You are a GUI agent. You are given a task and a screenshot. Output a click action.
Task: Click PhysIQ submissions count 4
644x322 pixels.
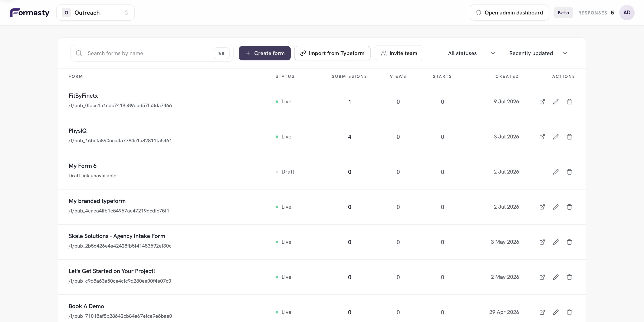349,137
